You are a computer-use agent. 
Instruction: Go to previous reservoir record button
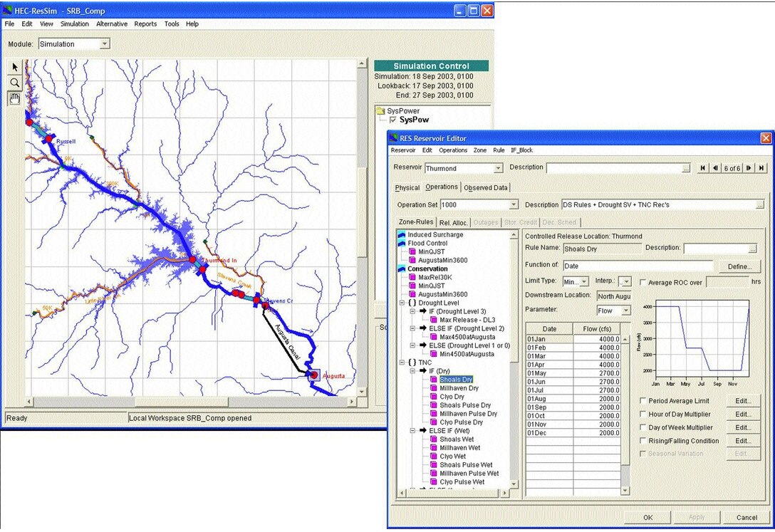pos(715,168)
